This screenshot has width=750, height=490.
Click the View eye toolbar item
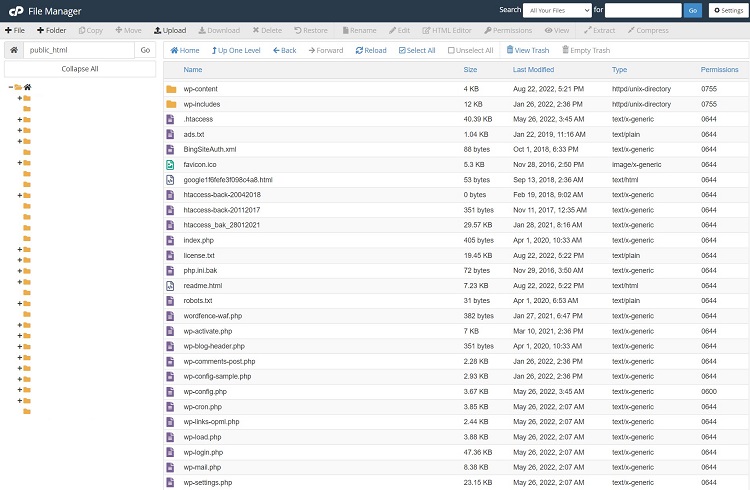(x=557, y=30)
